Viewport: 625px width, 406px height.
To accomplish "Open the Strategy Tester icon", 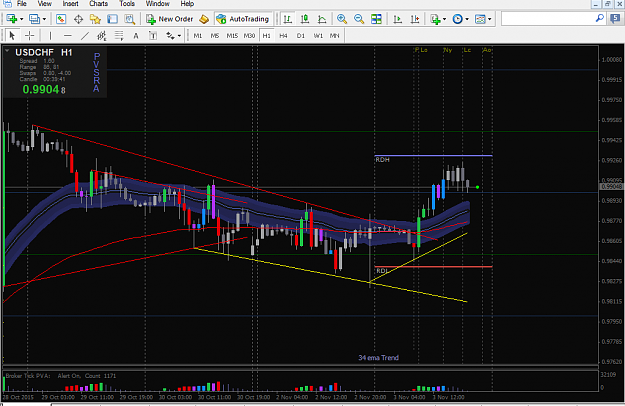I will click(x=129, y=19).
